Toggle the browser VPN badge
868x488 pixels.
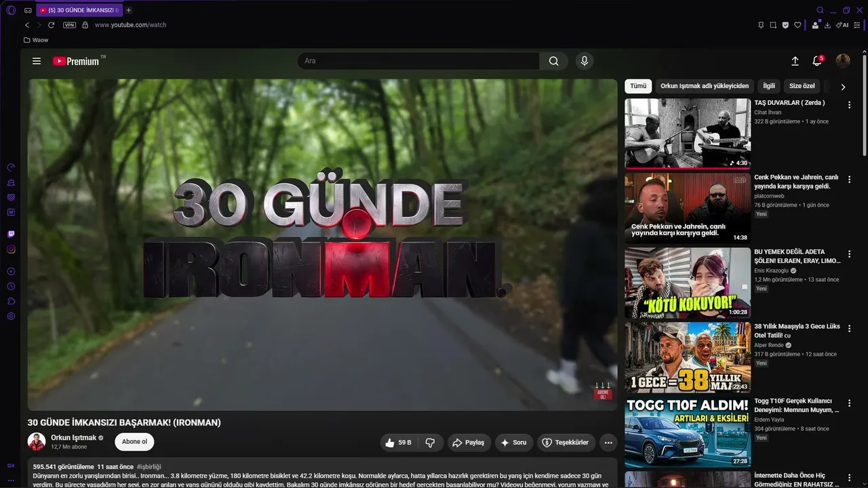[69, 25]
